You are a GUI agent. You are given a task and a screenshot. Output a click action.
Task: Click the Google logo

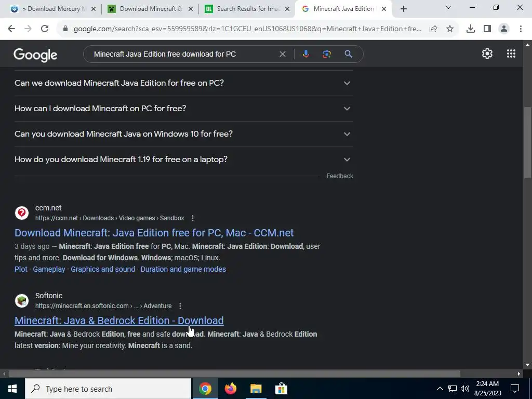point(35,55)
